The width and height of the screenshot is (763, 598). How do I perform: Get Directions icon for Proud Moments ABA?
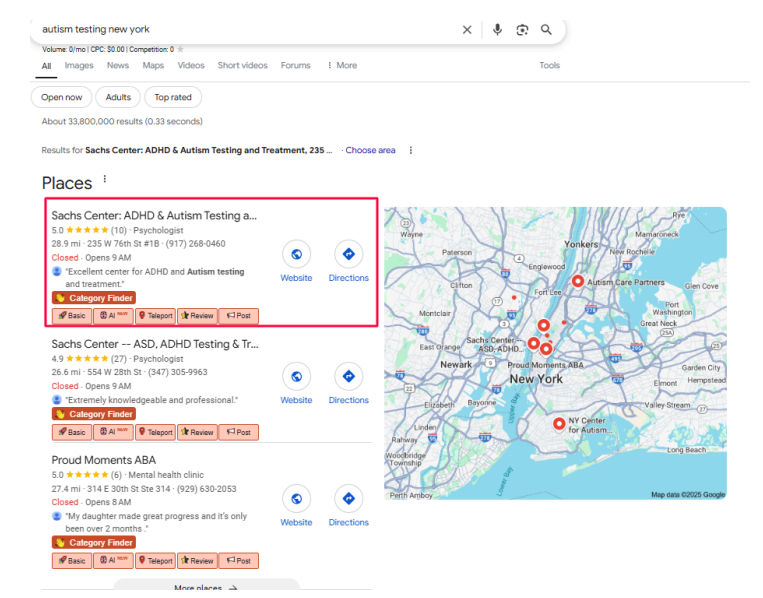[x=348, y=499]
